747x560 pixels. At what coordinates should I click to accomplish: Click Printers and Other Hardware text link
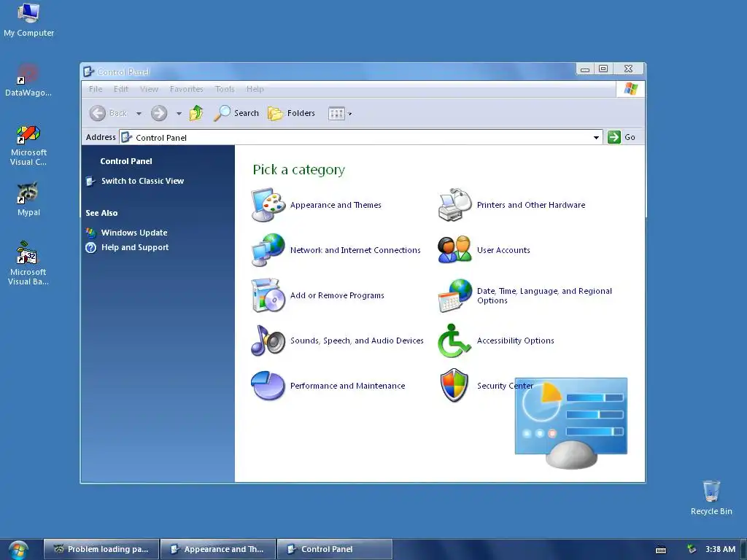pyautogui.click(x=531, y=205)
